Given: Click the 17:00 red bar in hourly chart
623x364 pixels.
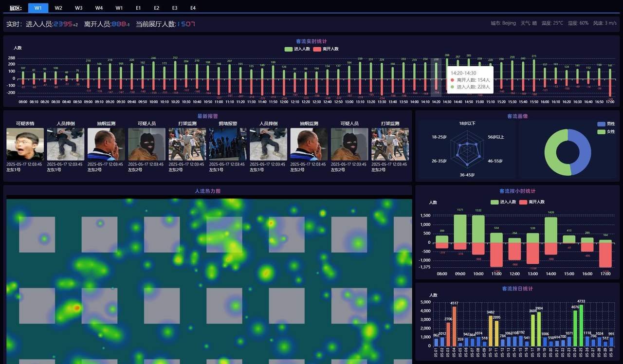Looking at the screenshot, I should click(605, 255).
